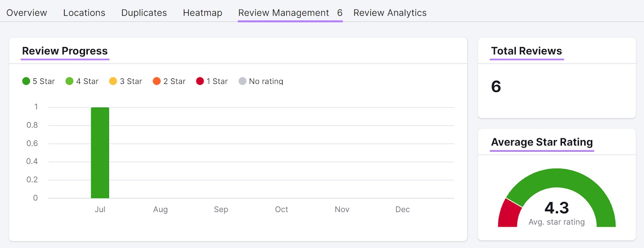Click the 4.3 average rating value
The height and width of the screenshot is (248, 644).
pos(557,208)
